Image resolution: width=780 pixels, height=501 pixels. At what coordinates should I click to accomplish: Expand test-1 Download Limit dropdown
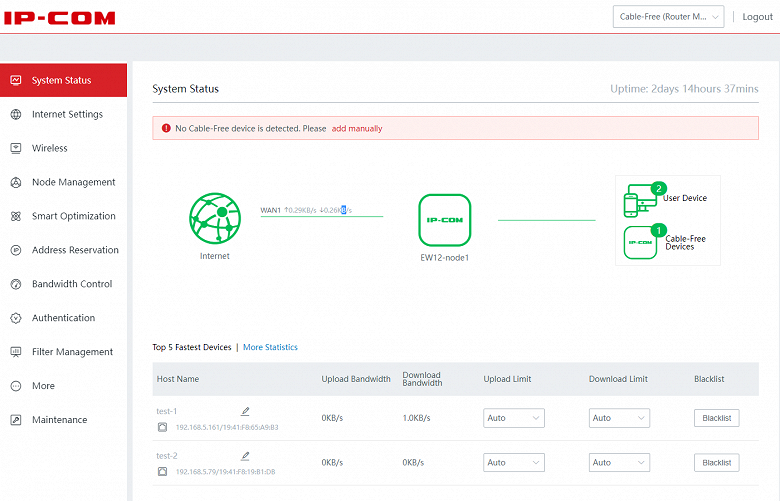[x=619, y=418]
